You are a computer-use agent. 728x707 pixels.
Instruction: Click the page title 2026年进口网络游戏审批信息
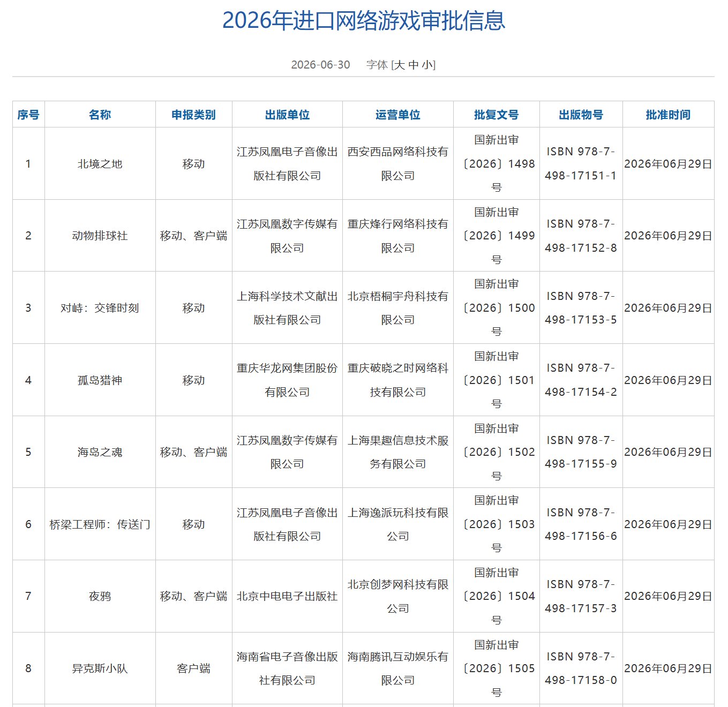[x=364, y=20]
